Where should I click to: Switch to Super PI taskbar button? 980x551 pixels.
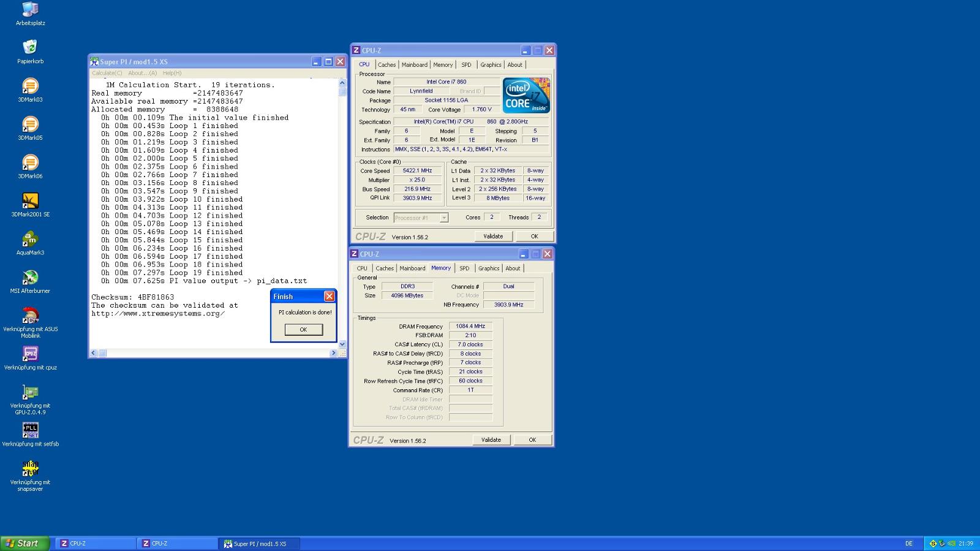[260, 543]
